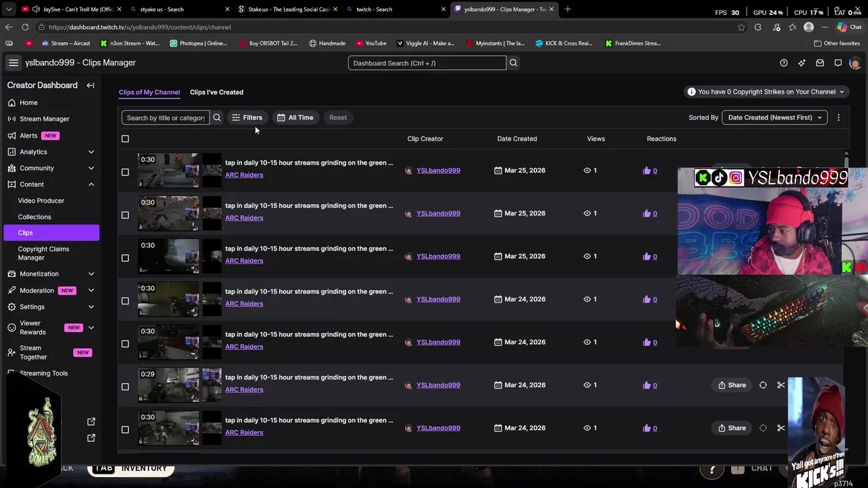Tick checkbox of the third clip row
This screenshot has height=488, width=868.
125,258
